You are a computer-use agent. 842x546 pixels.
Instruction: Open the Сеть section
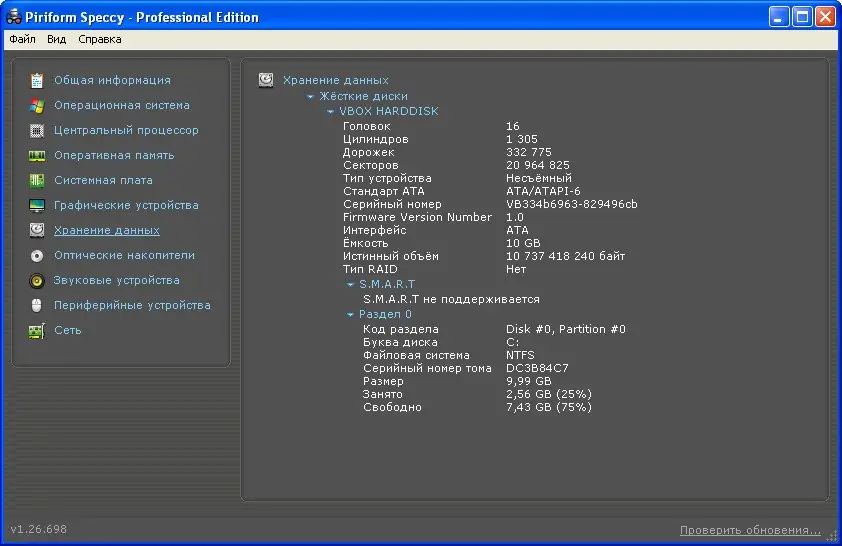point(68,330)
